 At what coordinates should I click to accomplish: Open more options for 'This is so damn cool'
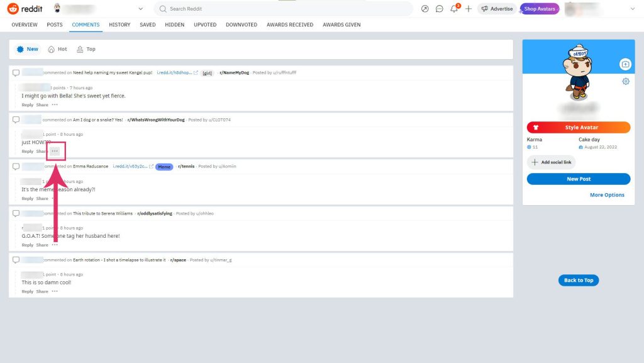55,291
